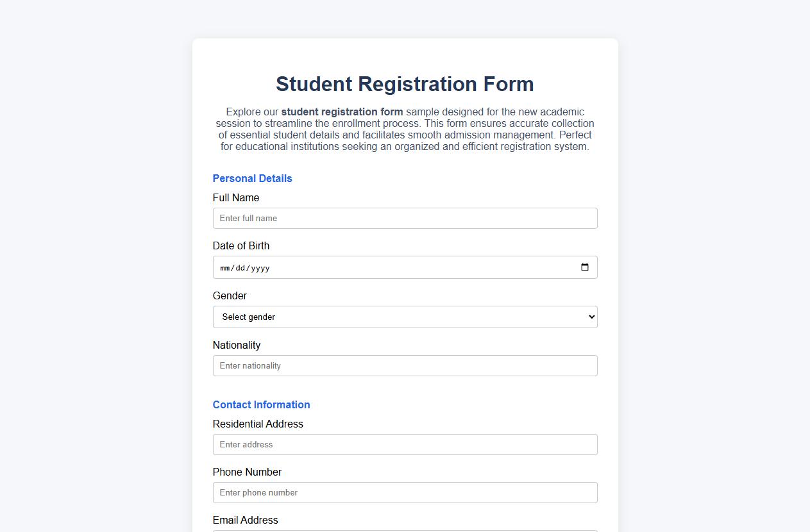Select the blue "Contact Information" section heading
Screen dimensions: 810x532
click(x=261, y=404)
